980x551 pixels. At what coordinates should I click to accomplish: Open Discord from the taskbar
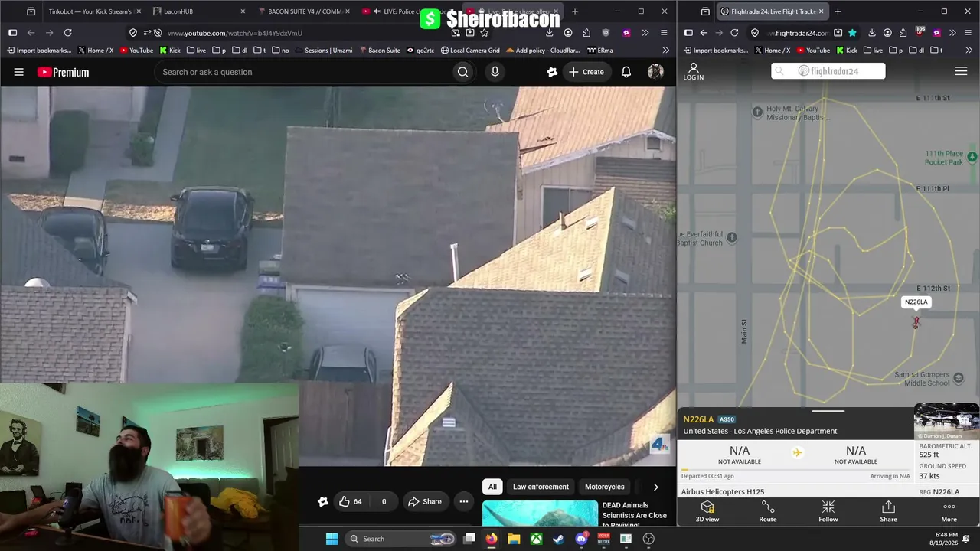[x=581, y=539]
